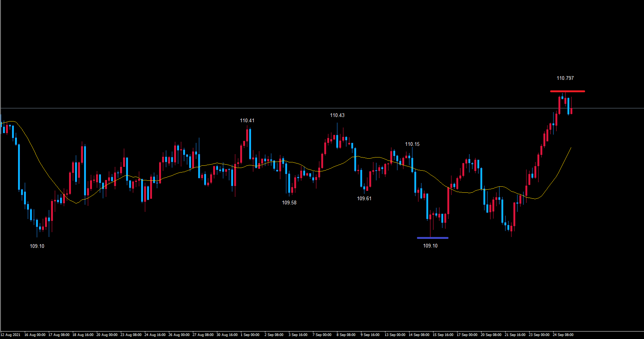Click the 110.43 peak price label
Viewport: 644px width, 339px height.
tap(337, 115)
